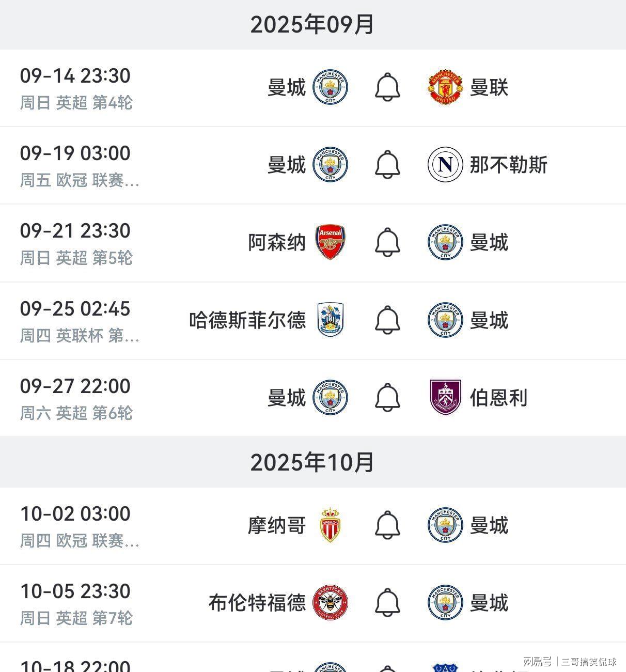Viewport: 626px width, 672px height.
Task: Enable the match alert for Man City vs Napoli
Action: [387, 165]
